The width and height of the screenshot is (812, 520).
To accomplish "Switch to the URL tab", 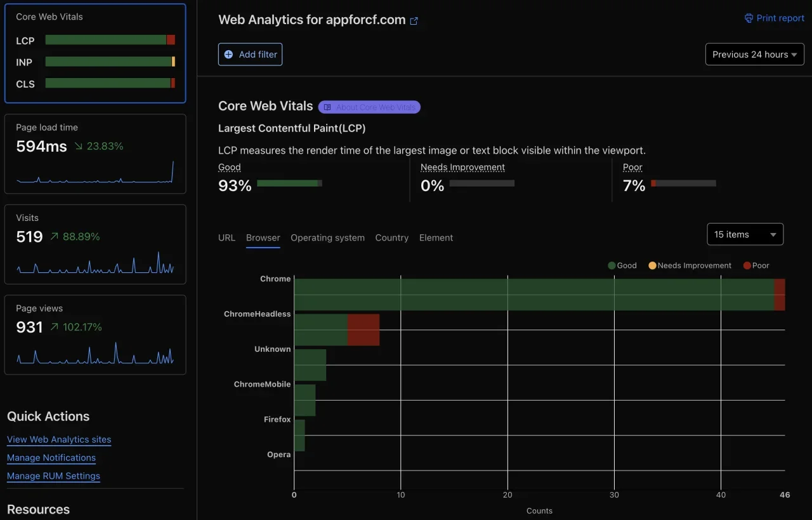I will [226, 237].
